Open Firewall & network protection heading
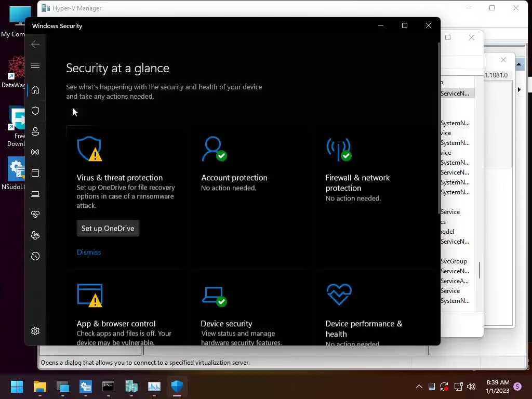532x399 pixels. [x=357, y=182]
